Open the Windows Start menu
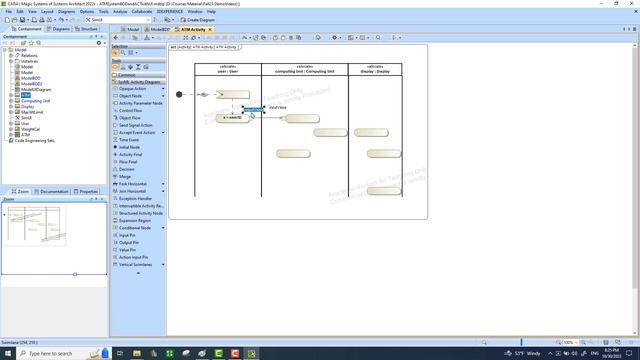The width and height of the screenshot is (640, 360). tap(8, 353)
